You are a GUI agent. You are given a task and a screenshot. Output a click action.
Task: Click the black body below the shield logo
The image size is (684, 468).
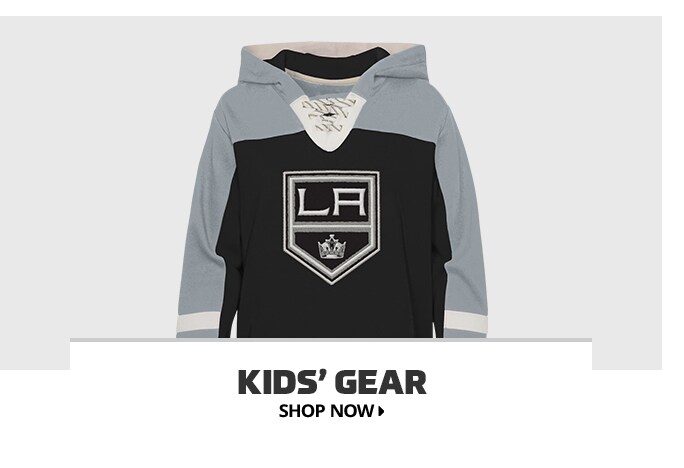(x=332, y=312)
